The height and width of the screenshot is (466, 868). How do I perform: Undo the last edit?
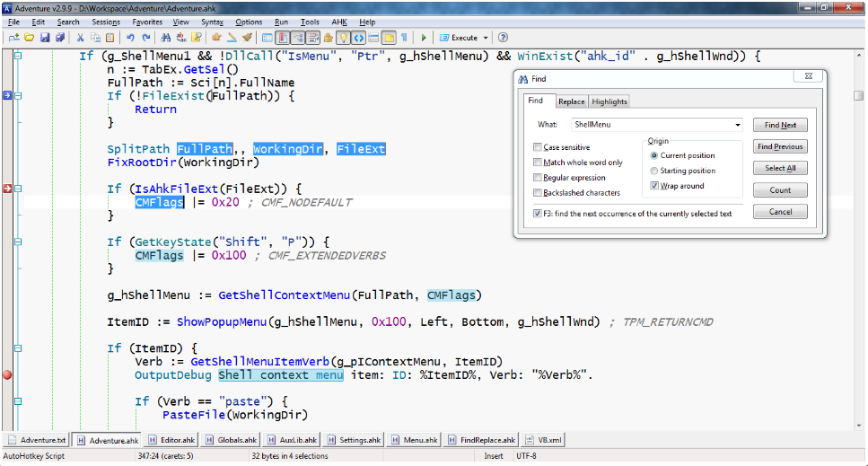click(131, 38)
